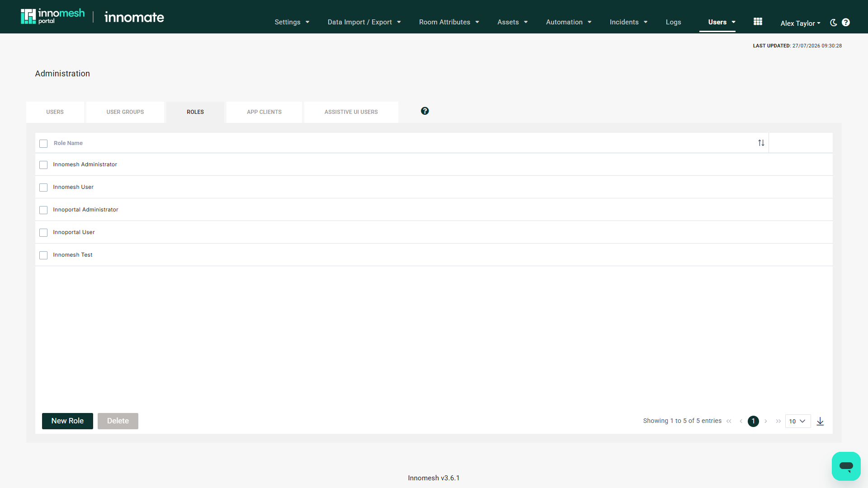Expand Data Import / Export menu
Viewport: 868px width, 488px height.
point(364,22)
